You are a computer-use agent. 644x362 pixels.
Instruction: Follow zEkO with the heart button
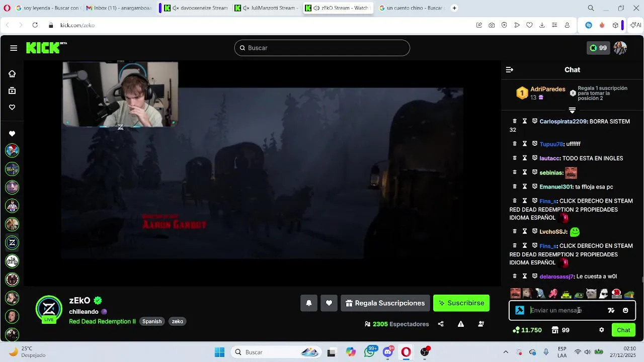329,303
